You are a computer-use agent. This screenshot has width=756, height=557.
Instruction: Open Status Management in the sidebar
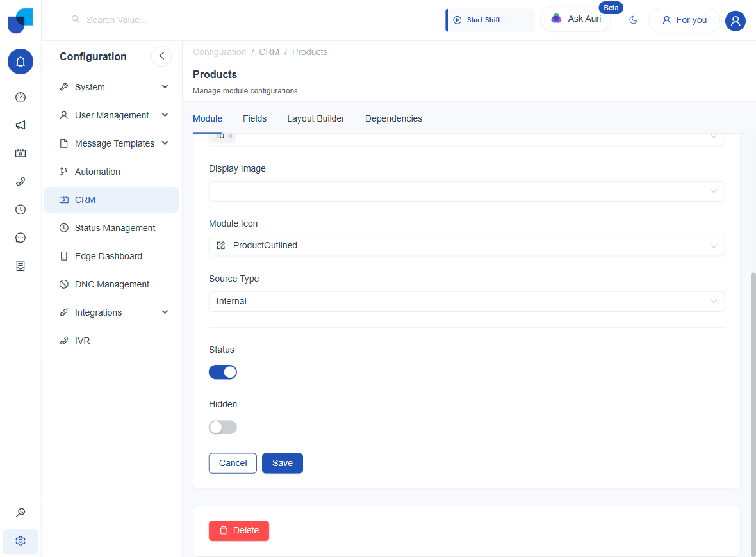[112, 228]
